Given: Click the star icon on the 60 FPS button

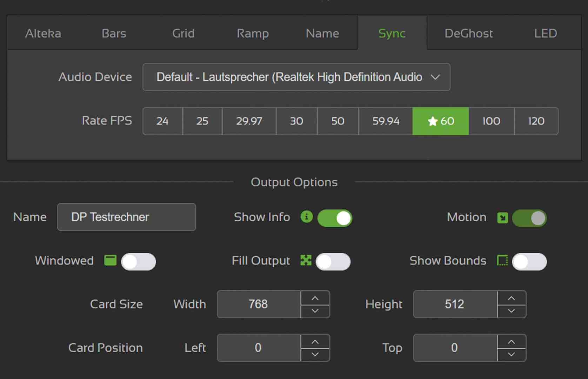Looking at the screenshot, I should pos(432,121).
